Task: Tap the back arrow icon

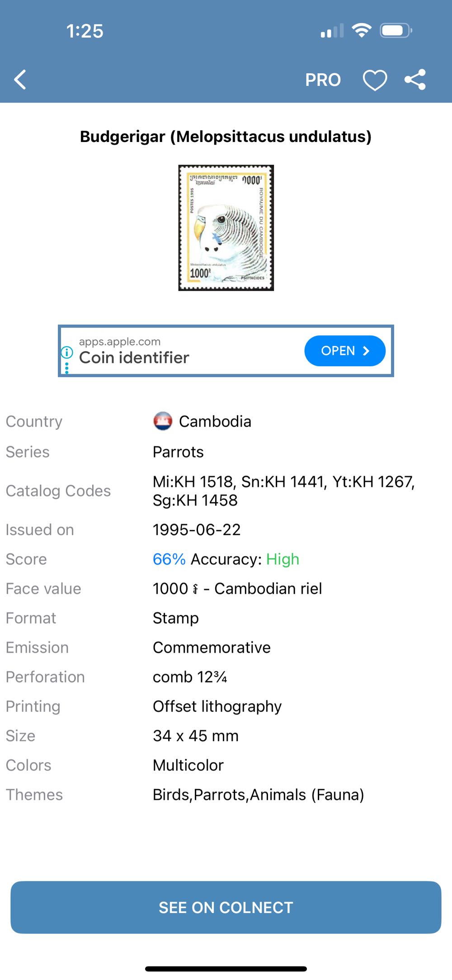Action: 20,80
